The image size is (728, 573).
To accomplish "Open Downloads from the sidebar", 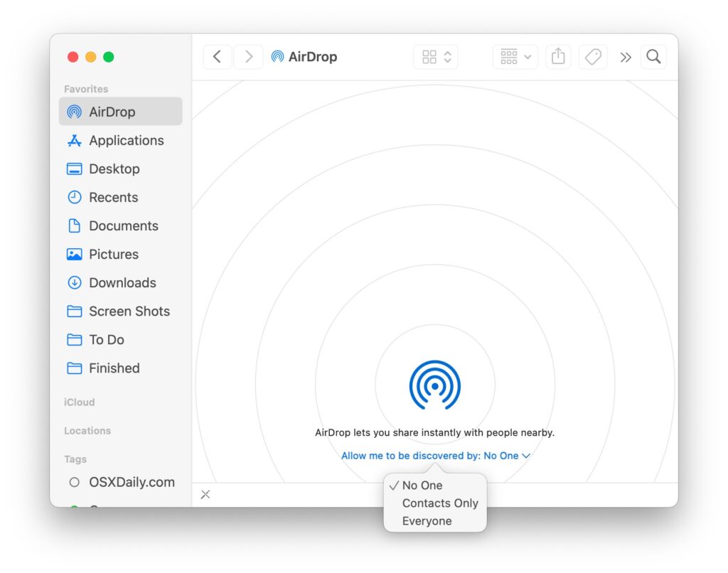I will tap(121, 282).
